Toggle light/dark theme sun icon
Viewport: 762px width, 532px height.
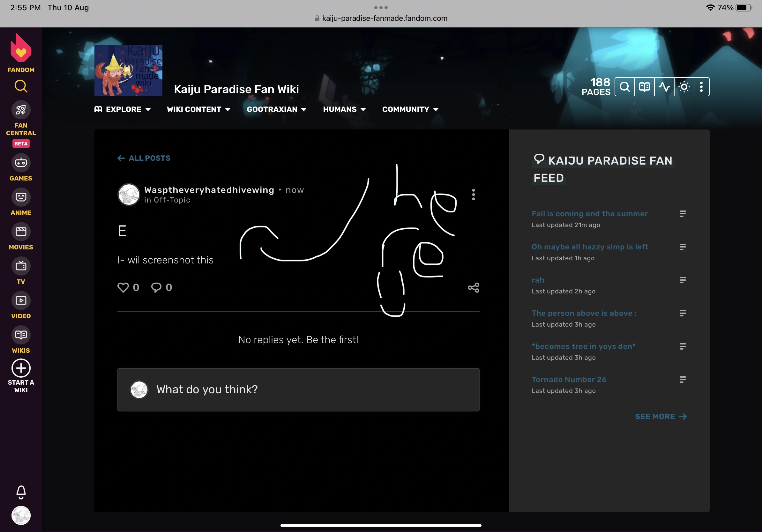coord(684,87)
